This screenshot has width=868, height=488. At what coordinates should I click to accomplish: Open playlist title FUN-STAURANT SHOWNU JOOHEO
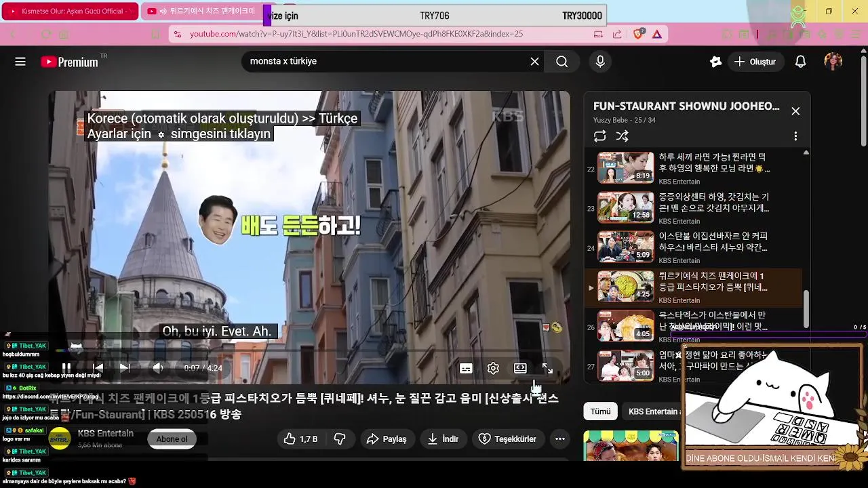(x=686, y=106)
